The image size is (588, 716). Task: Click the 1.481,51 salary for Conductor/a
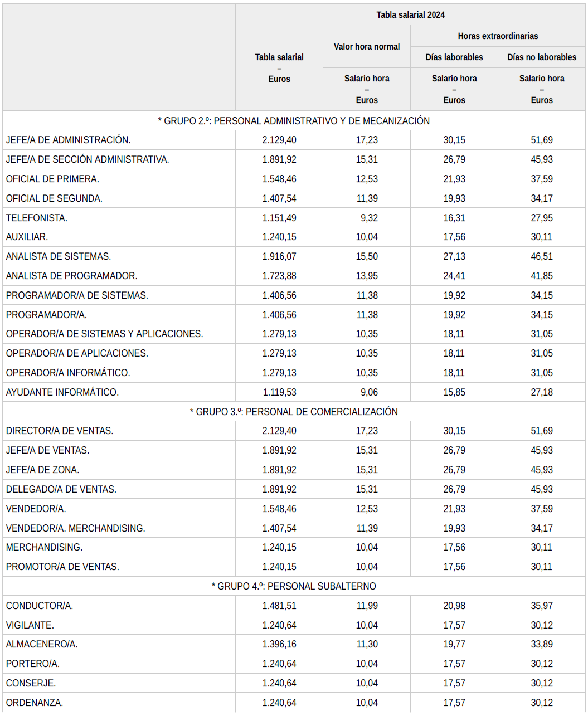tap(279, 606)
